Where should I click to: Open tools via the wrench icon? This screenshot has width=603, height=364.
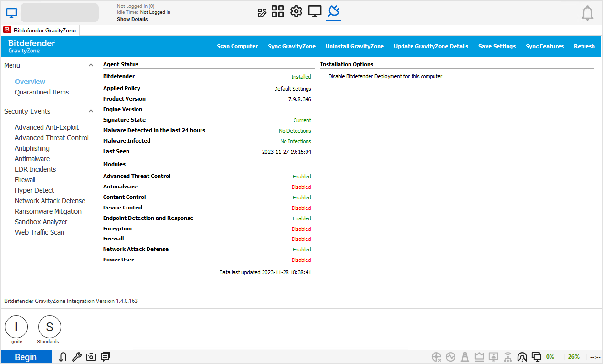point(77,356)
